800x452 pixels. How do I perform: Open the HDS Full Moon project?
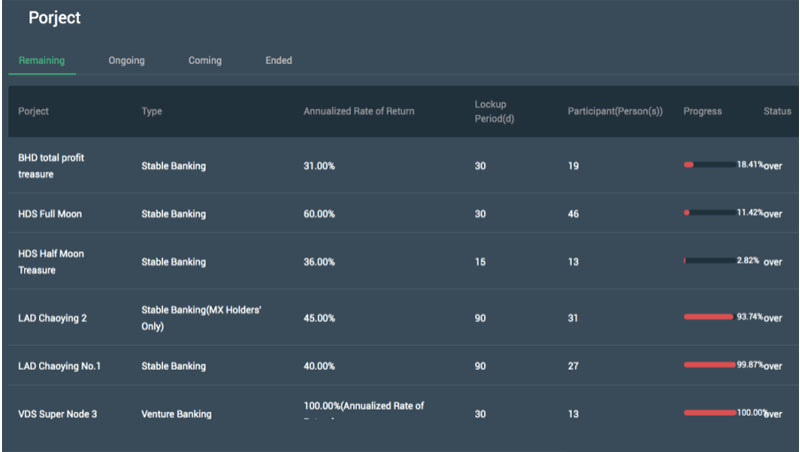(50, 214)
